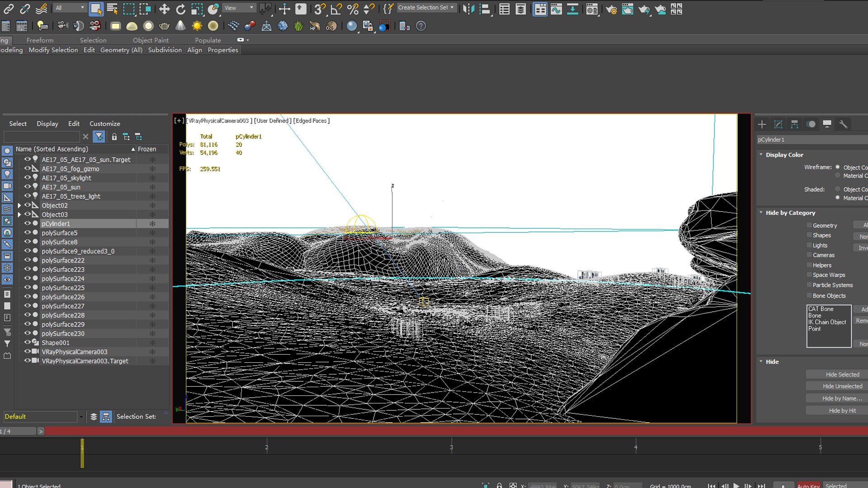Screen dimensions: 868x488
Task: Expand the Object03 tree node
Action: tap(19, 215)
